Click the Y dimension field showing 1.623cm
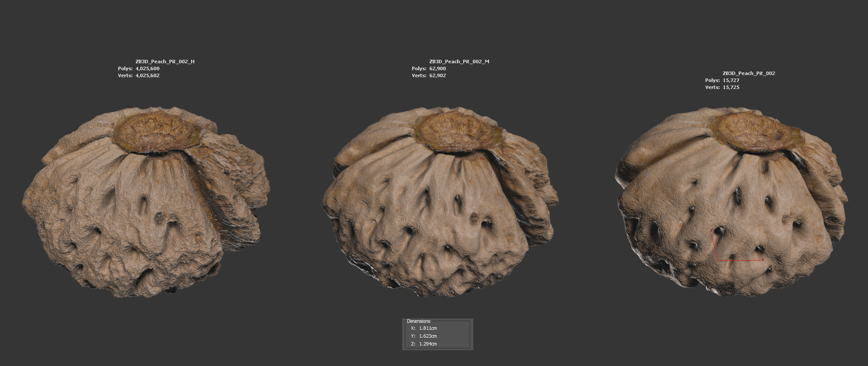The image size is (868, 366). (x=428, y=336)
